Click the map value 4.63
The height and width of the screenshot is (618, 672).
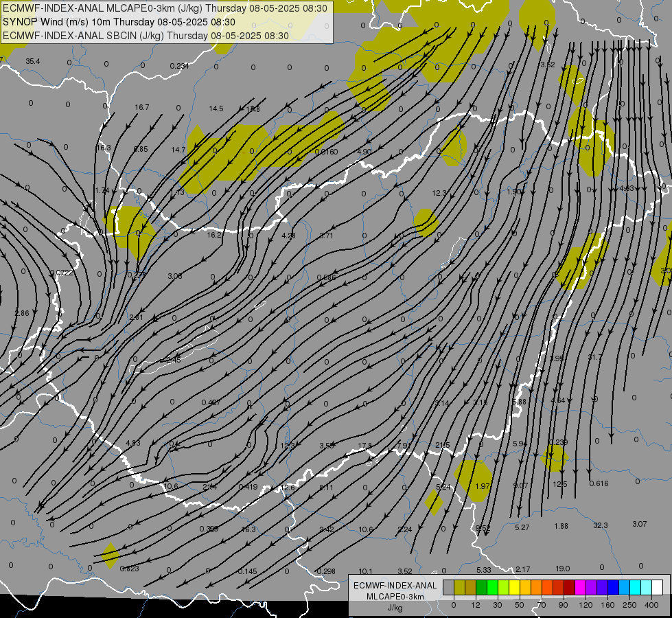(627, 188)
